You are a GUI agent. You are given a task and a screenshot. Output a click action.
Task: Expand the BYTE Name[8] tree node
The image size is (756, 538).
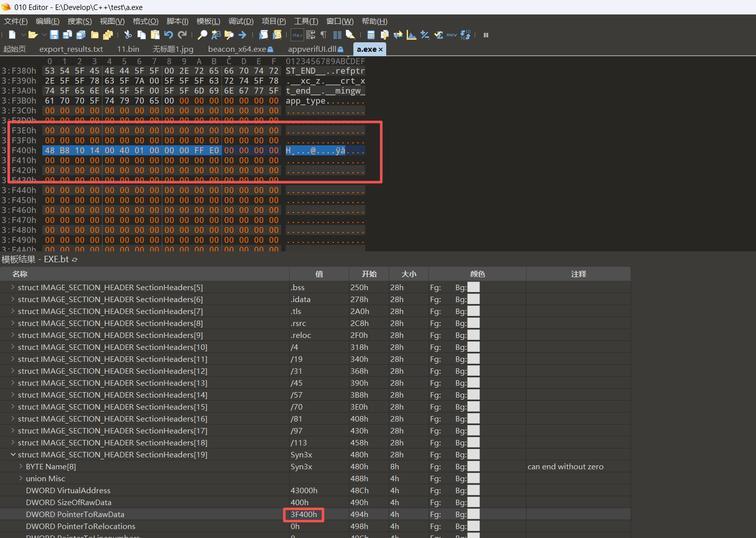click(x=21, y=466)
